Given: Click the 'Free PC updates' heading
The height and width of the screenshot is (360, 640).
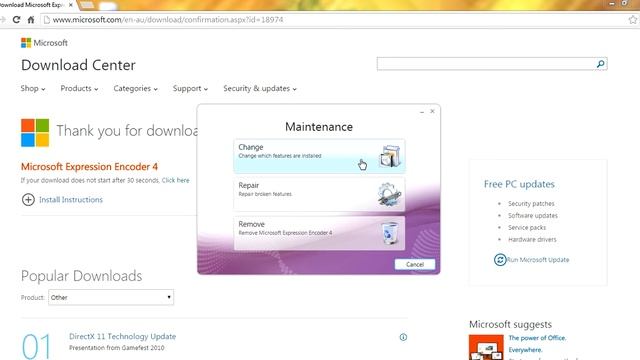Looking at the screenshot, I should click(x=519, y=184).
